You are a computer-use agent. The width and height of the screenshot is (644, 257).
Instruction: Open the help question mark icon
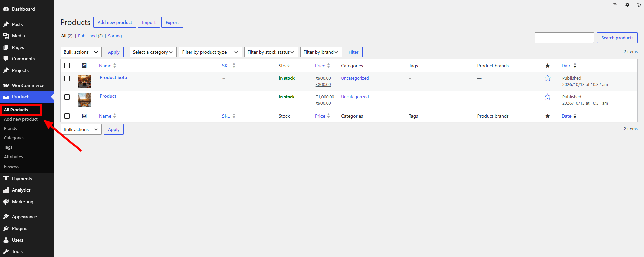pyautogui.click(x=639, y=5)
